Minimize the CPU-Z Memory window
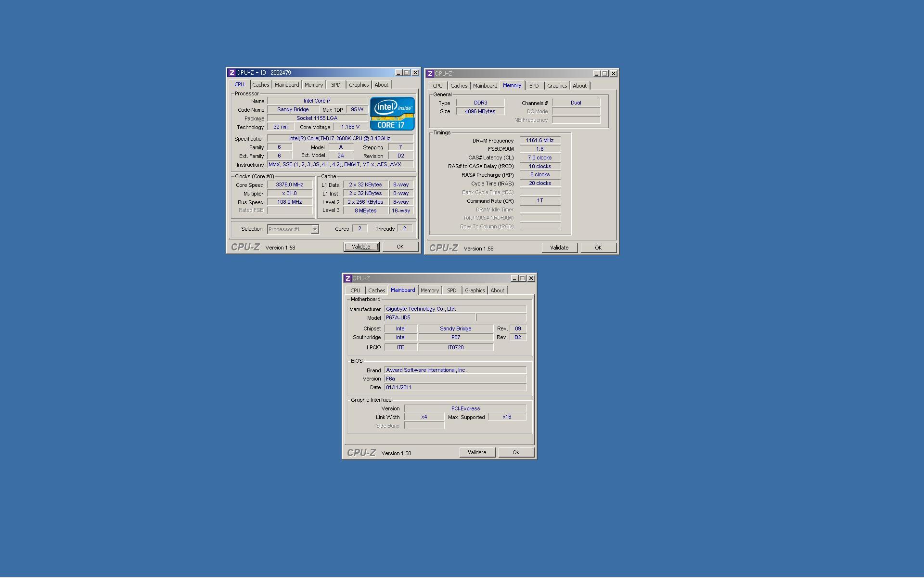 click(597, 74)
